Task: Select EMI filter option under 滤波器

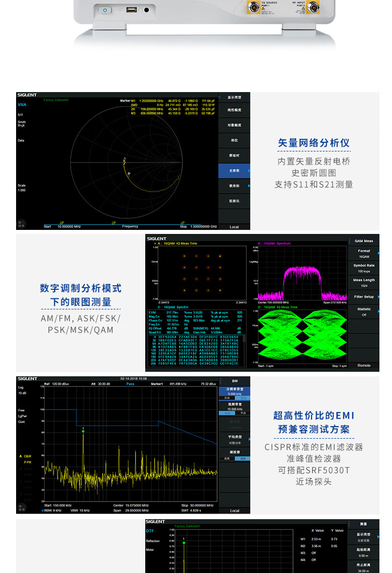Action: point(242,458)
